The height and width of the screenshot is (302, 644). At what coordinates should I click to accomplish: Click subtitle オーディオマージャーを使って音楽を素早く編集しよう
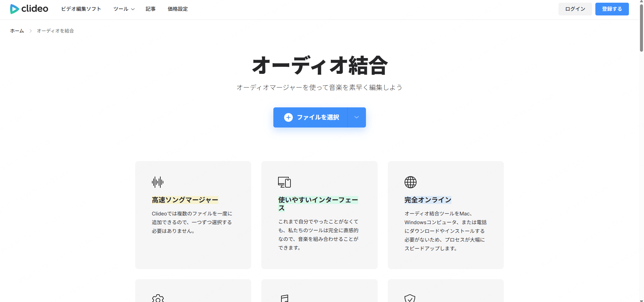coord(319,88)
